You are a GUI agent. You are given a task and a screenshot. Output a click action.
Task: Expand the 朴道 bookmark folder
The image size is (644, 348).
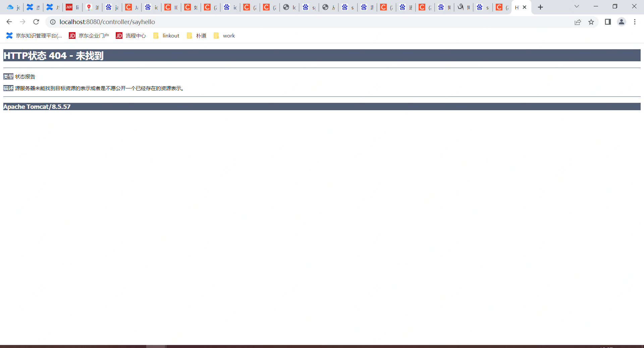[196, 36]
